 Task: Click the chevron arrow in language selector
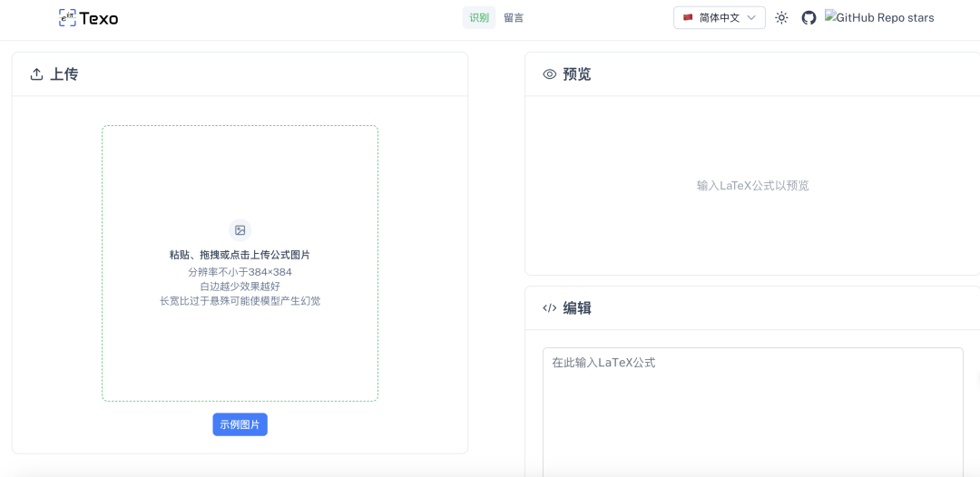pos(751,17)
